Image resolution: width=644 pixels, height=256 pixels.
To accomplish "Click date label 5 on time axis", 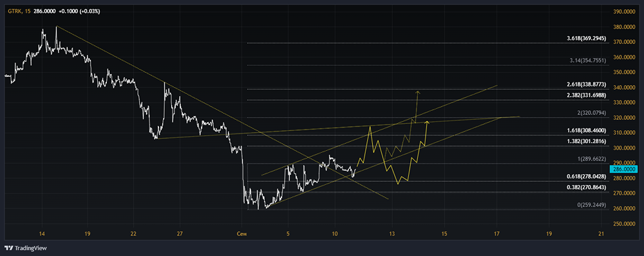I will tap(288, 234).
